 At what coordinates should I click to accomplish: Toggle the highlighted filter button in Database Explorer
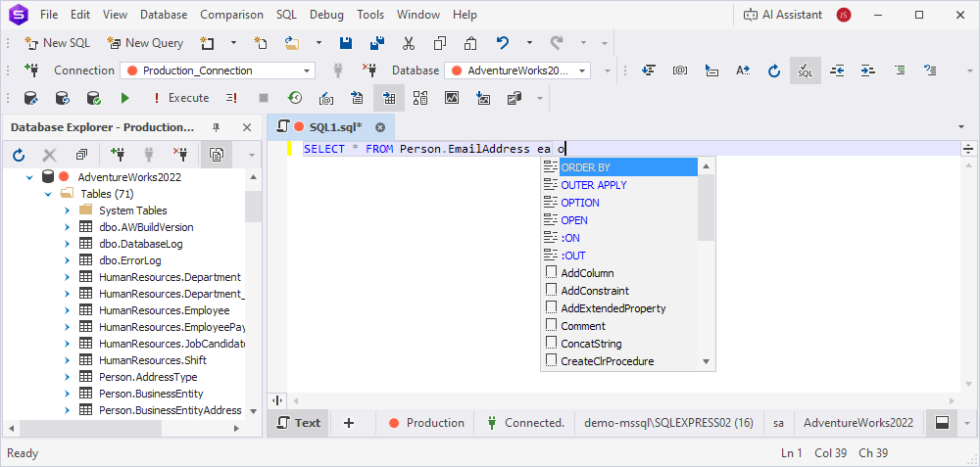216,155
